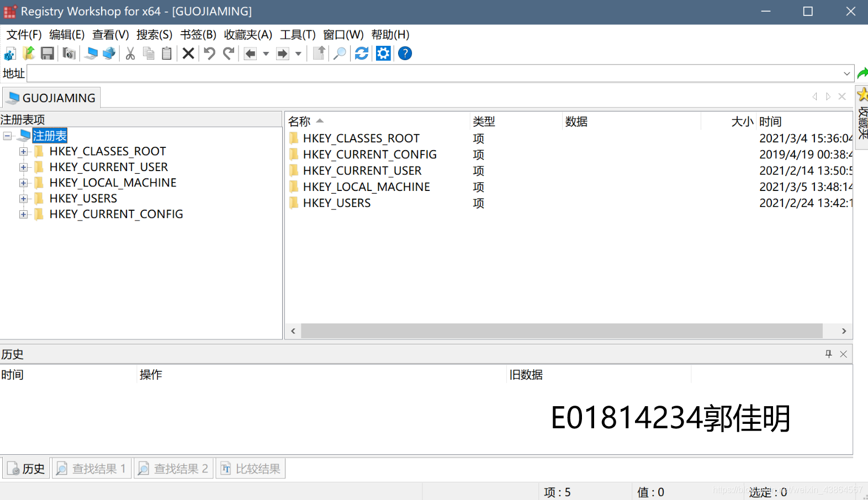The height and width of the screenshot is (500, 868).
Task: Close the history panel
Action: coord(843,354)
